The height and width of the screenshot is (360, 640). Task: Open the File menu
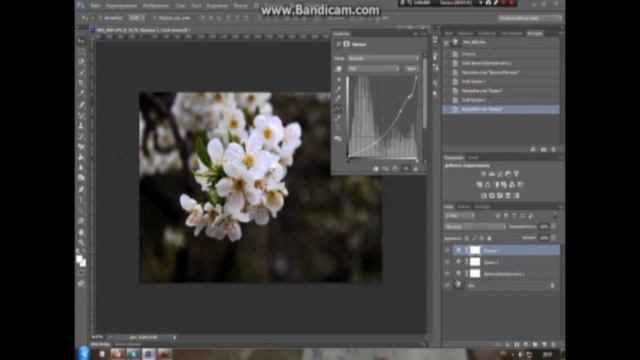(x=95, y=6)
